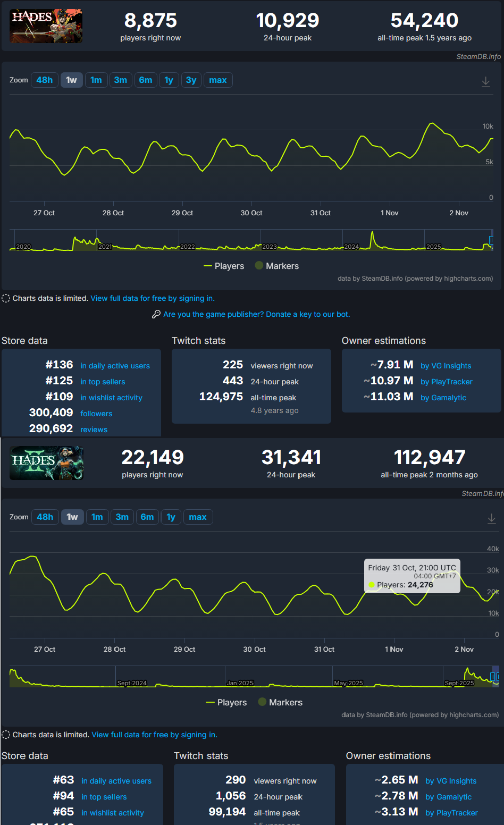This screenshot has width=504, height=825.
Task: Open 'by VG Insights' next to 7.91 M
Action: (446, 366)
